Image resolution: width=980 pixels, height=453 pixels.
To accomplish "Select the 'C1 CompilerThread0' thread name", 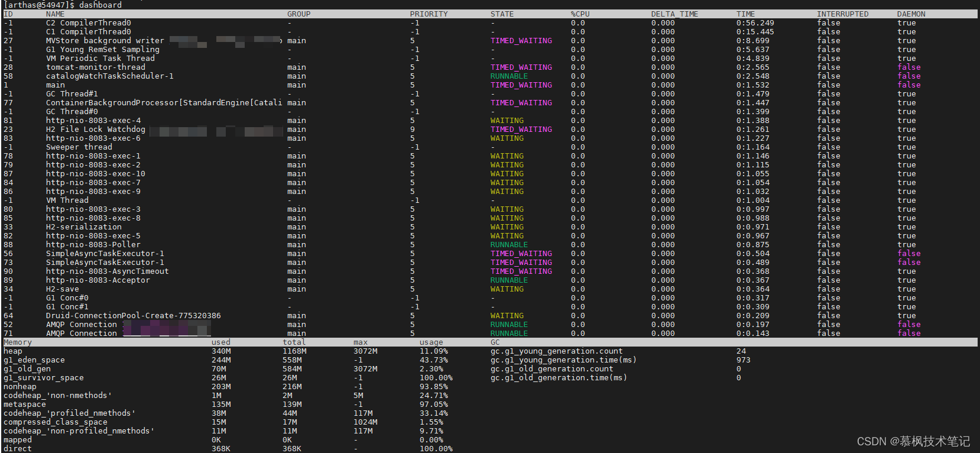I will (x=89, y=32).
